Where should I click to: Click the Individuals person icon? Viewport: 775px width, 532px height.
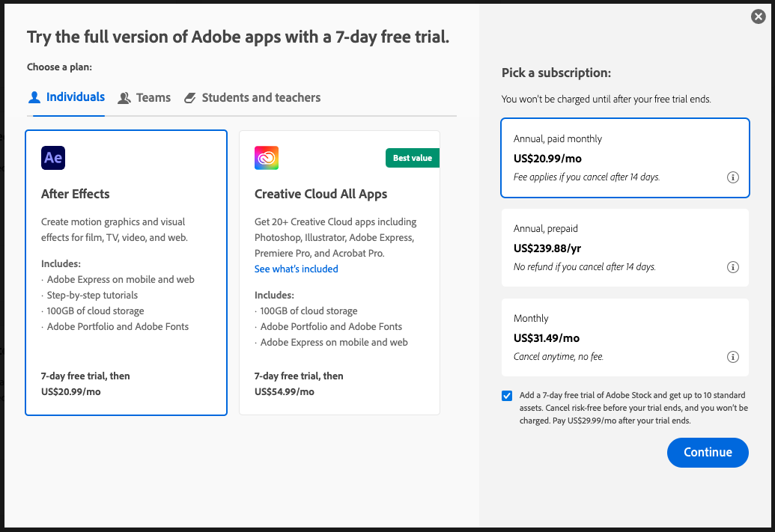pos(34,97)
